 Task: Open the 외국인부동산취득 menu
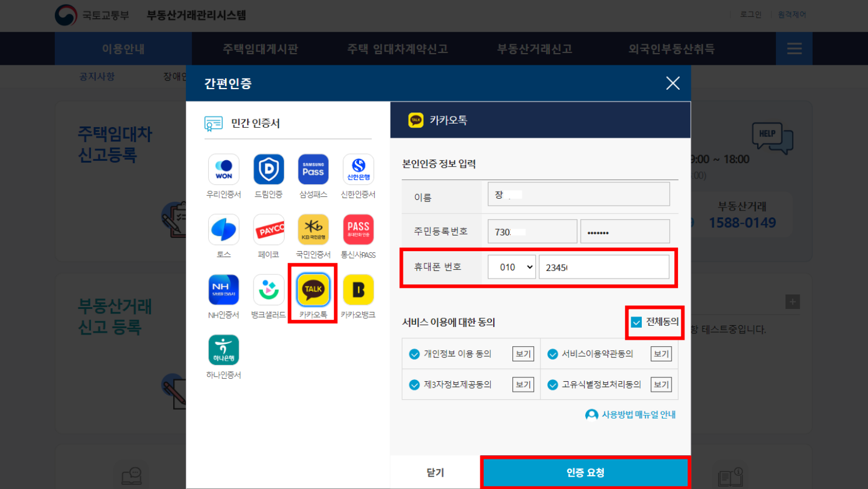pyautogui.click(x=672, y=49)
